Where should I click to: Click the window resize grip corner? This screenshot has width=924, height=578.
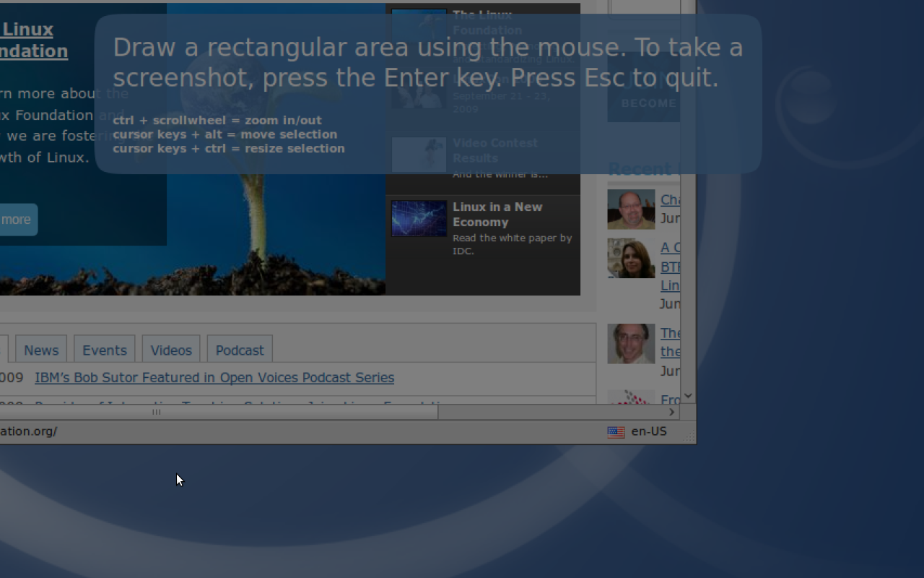click(x=689, y=436)
